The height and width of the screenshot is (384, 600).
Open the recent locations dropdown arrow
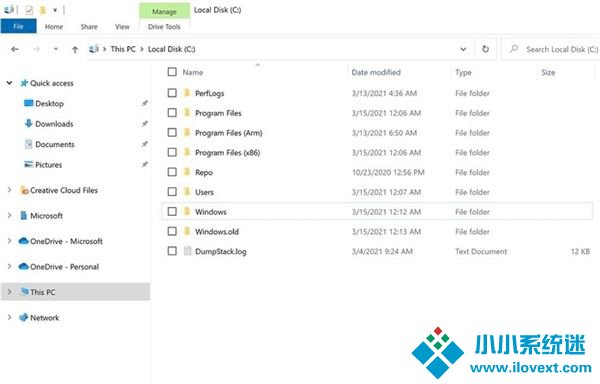click(56, 49)
